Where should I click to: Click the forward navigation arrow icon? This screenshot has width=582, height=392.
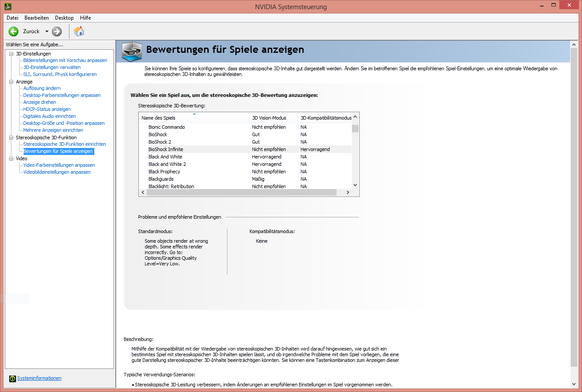coord(57,31)
